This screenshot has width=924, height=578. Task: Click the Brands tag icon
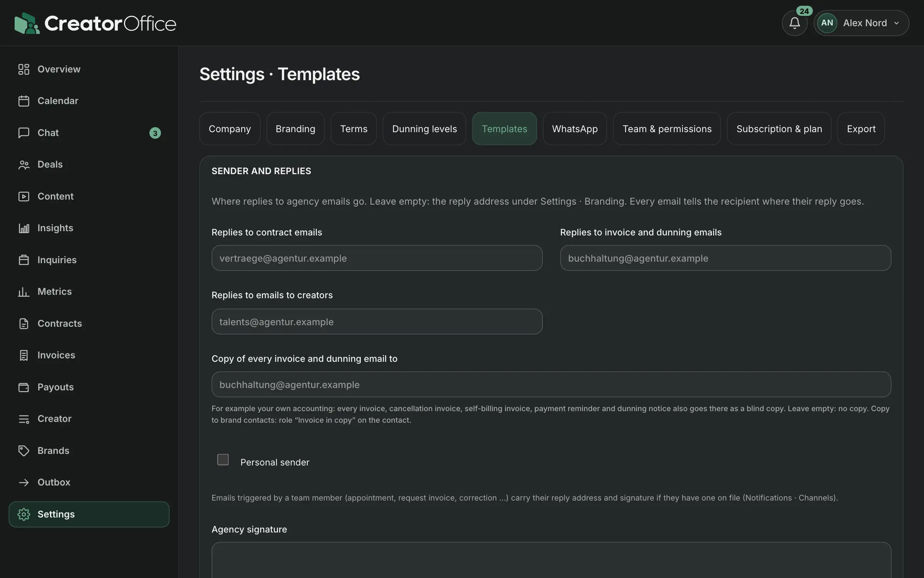coord(24,451)
